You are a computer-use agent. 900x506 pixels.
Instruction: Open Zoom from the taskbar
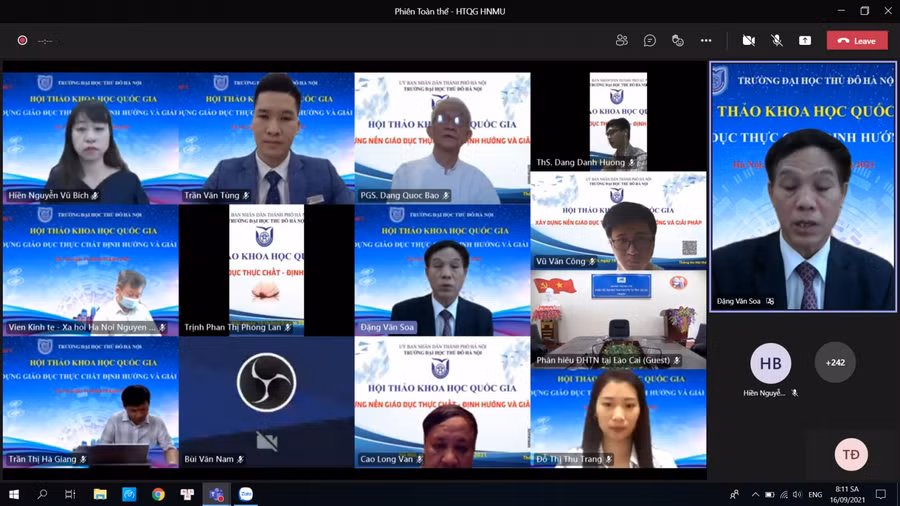[245, 494]
